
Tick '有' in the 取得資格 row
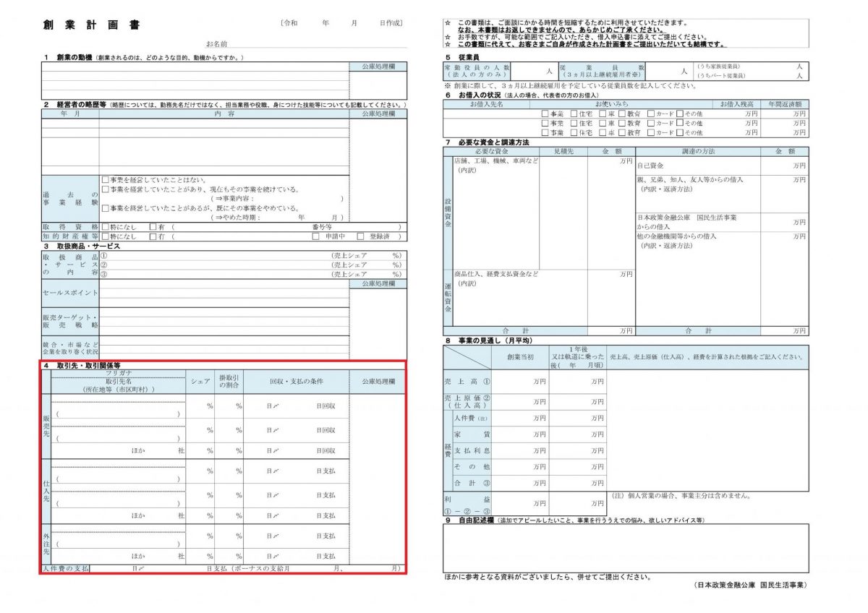153,227
